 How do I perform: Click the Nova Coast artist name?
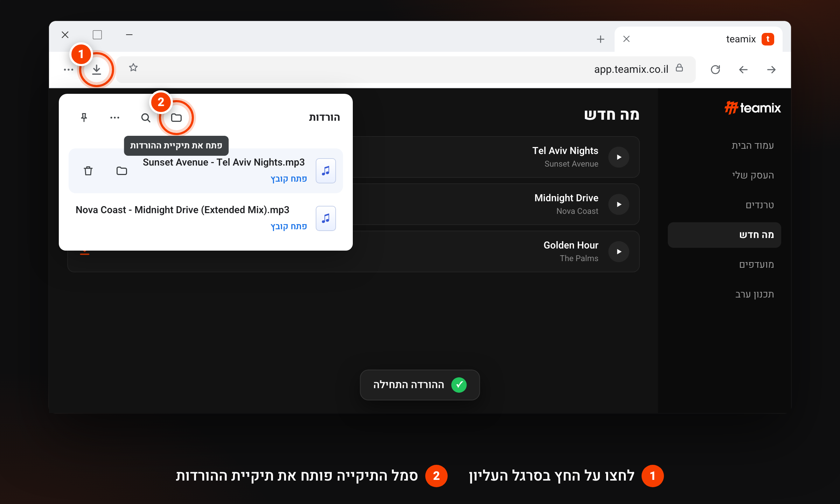577,211
